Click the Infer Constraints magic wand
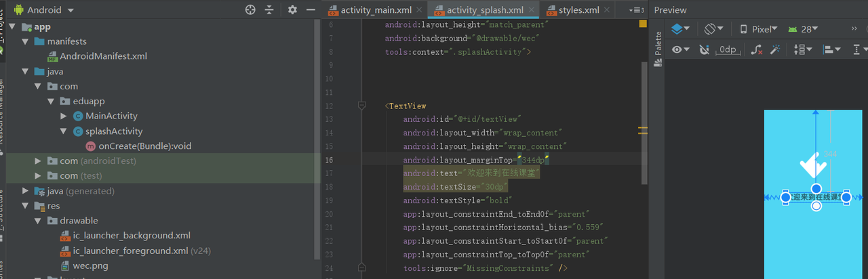 click(776, 49)
